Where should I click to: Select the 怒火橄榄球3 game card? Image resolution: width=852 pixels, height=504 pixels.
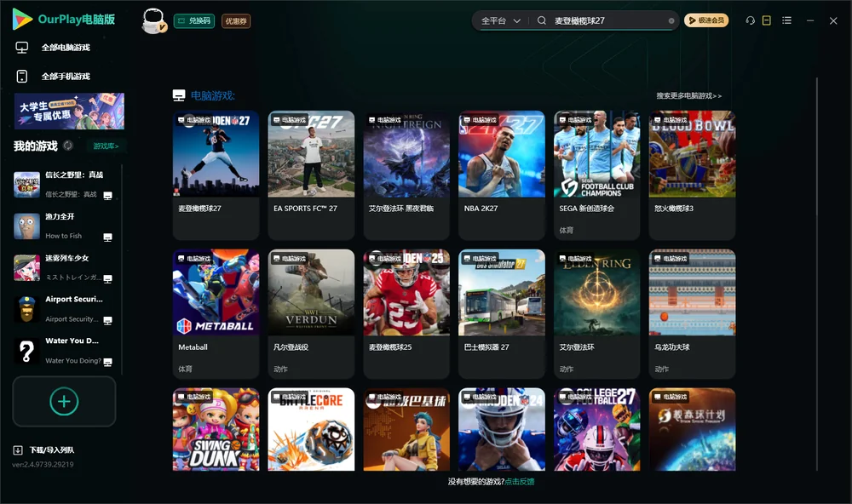pyautogui.click(x=692, y=175)
